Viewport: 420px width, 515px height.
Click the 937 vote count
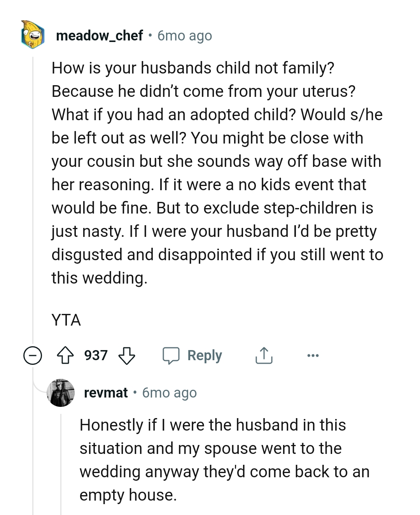(96, 355)
